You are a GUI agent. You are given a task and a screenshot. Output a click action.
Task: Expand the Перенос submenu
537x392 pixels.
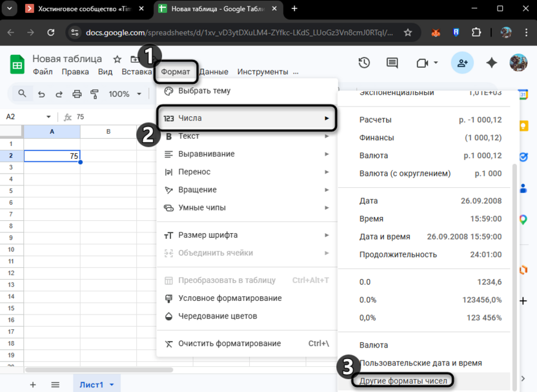(x=247, y=172)
